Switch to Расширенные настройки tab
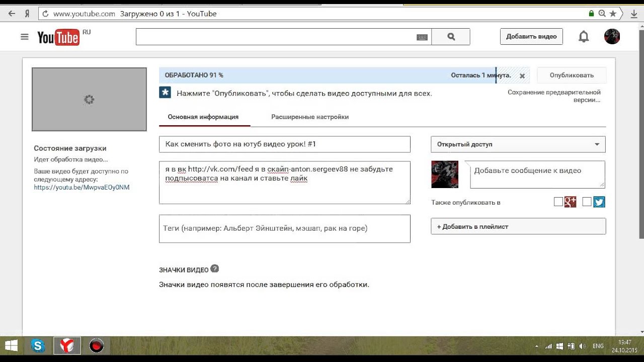This screenshot has height=362, width=644. pos(310,117)
